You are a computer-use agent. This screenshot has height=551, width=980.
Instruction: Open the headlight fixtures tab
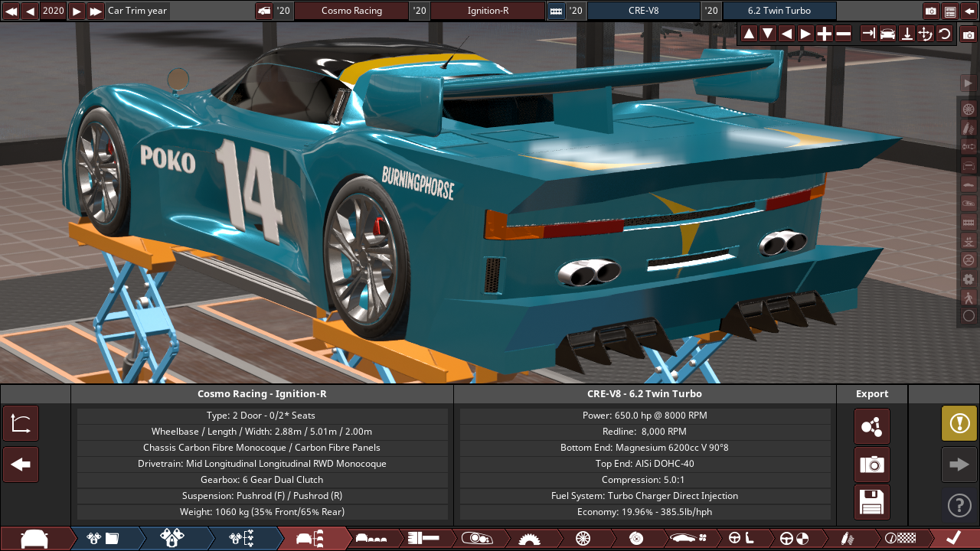[x=476, y=538]
